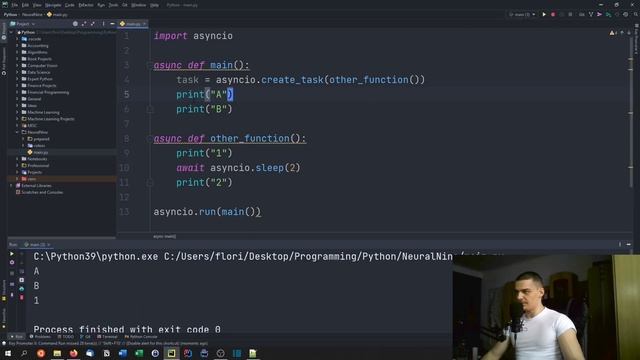The height and width of the screenshot is (360, 640).
Task: Open the main run configuration dropdown
Action: coord(522,14)
